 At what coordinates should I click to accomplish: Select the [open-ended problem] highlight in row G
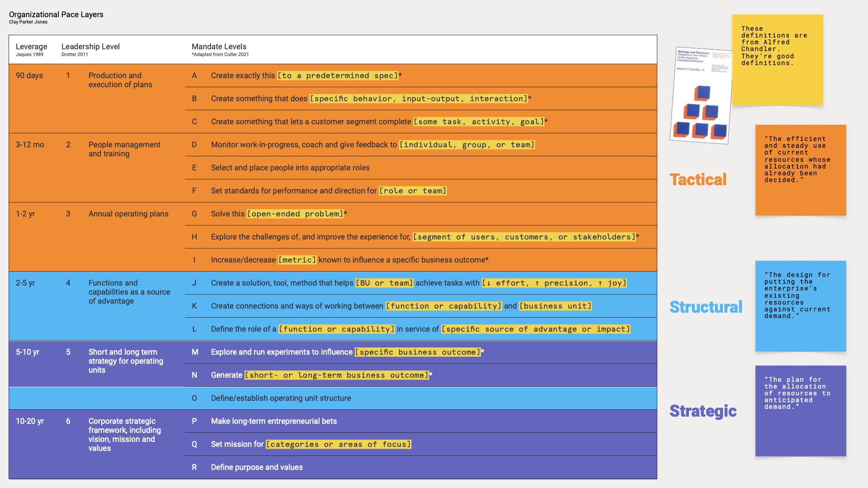(x=295, y=214)
